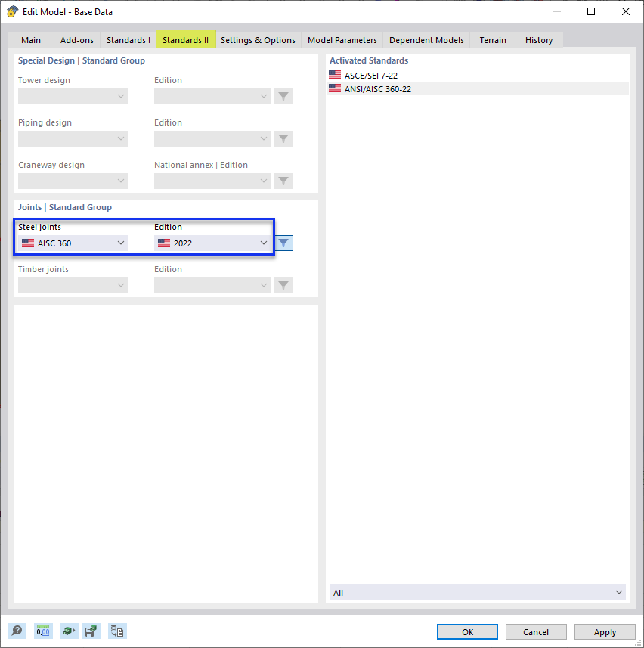Click the filter icon beside Piping design Edition
This screenshot has width=644, height=648.
pos(283,138)
